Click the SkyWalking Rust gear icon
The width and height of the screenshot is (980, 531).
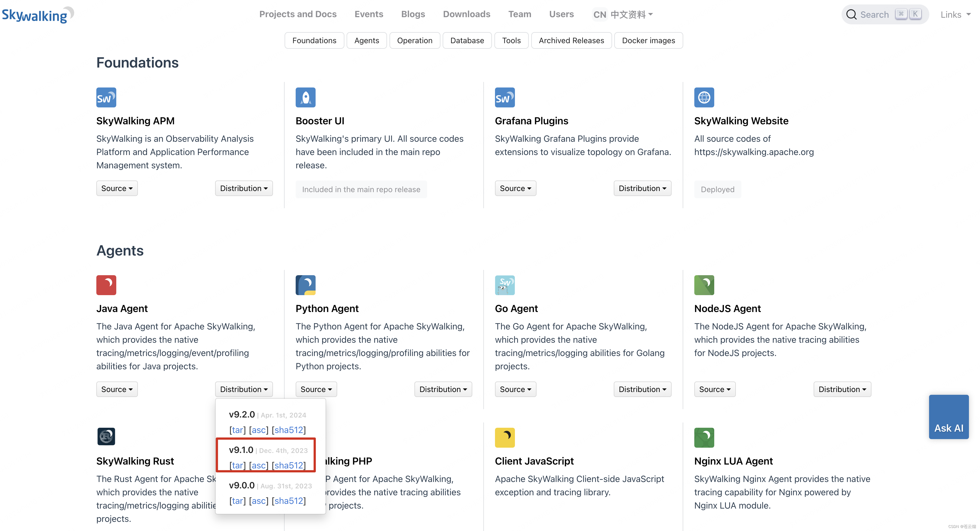pyautogui.click(x=106, y=437)
